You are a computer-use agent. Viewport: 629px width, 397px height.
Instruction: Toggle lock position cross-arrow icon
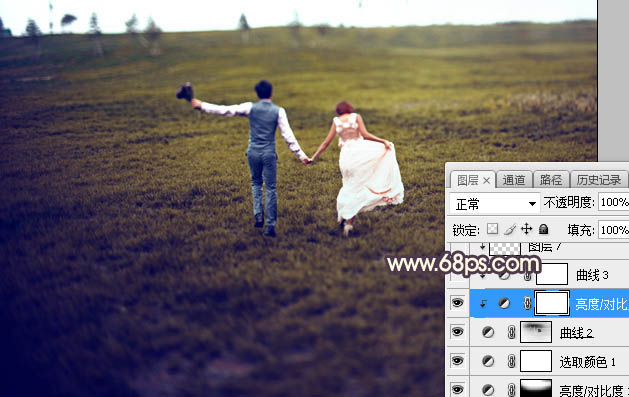point(526,229)
